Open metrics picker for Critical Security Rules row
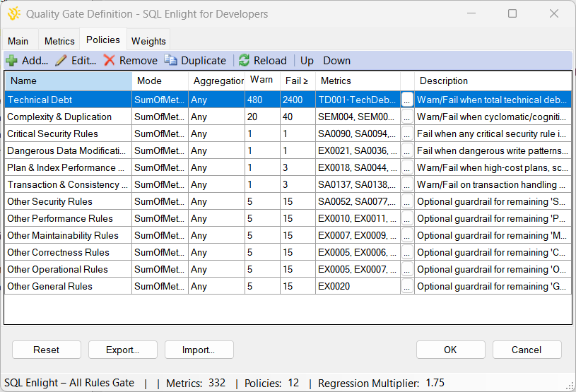Image resolution: width=576 pixels, height=392 pixels. point(407,133)
